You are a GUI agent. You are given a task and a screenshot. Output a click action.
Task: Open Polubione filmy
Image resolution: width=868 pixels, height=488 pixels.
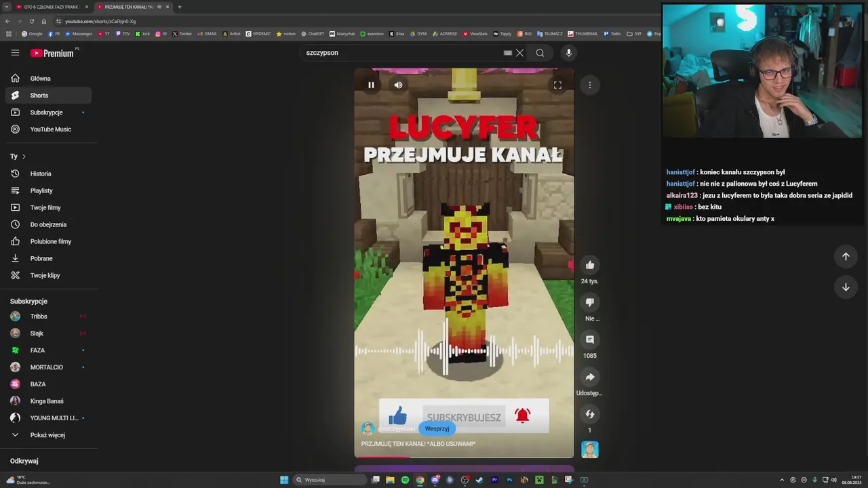(x=48, y=241)
